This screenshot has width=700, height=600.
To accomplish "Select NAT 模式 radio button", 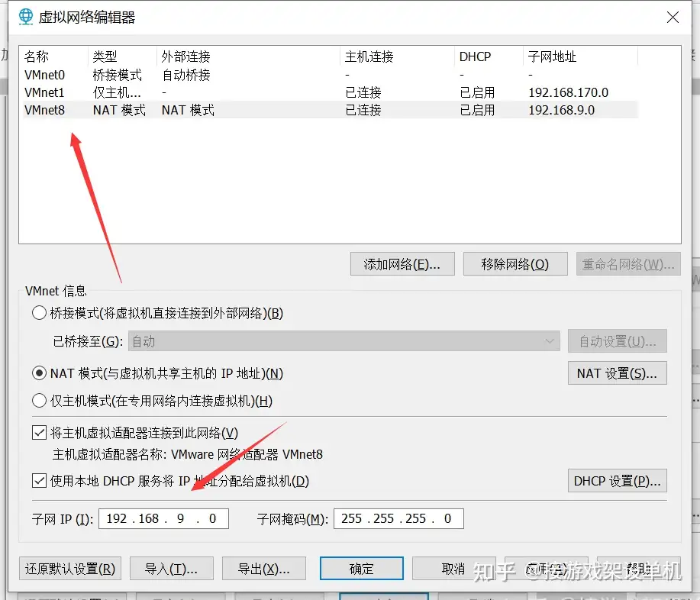I will pyautogui.click(x=39, y=373).
